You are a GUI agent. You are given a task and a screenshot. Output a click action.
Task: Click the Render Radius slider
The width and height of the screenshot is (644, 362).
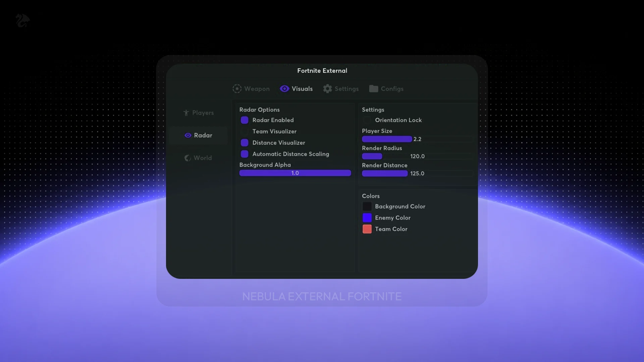[417, 156]
